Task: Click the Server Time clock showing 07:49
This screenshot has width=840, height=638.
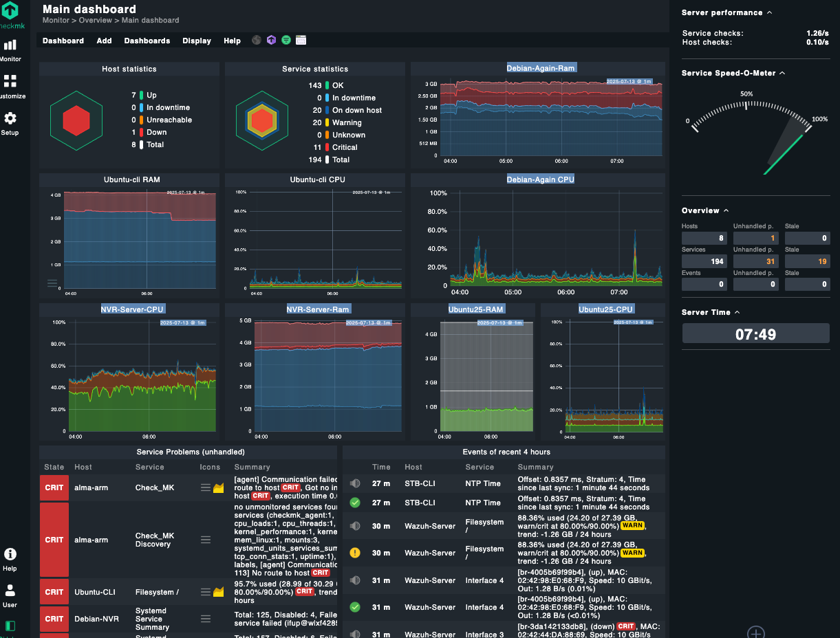Action: point(756,334)
